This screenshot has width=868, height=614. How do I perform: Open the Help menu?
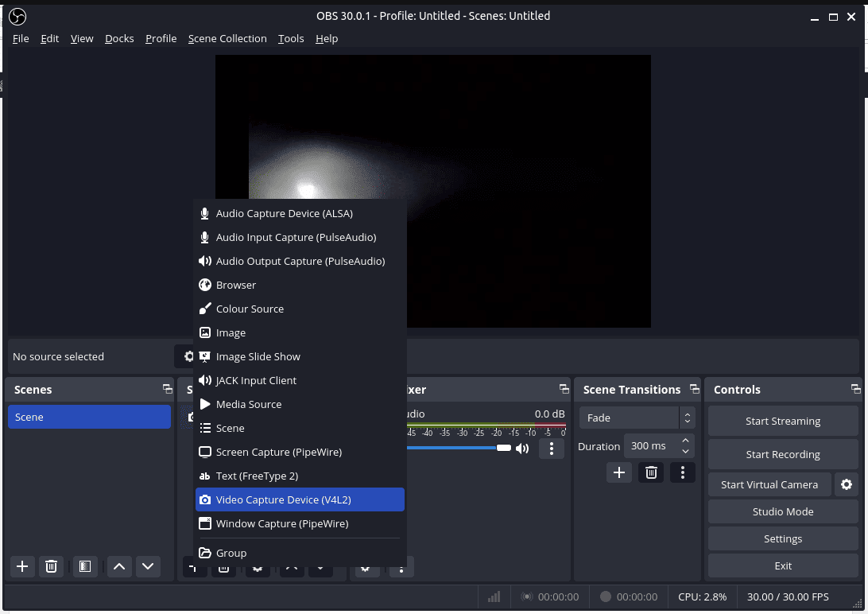[x=327, y=38]
